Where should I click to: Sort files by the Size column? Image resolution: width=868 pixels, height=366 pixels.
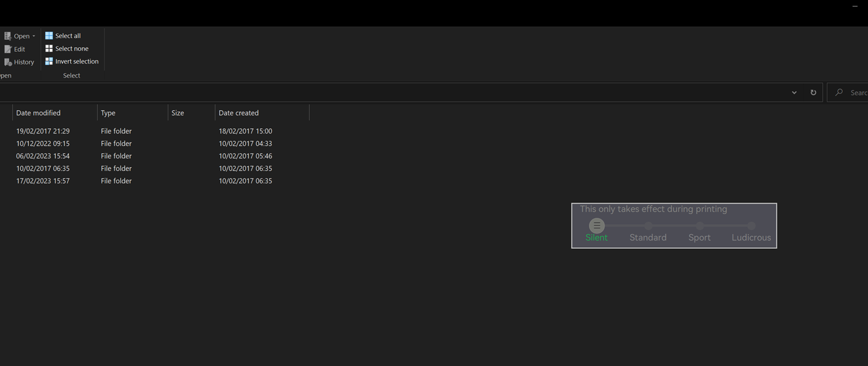(x=177, y=112)
